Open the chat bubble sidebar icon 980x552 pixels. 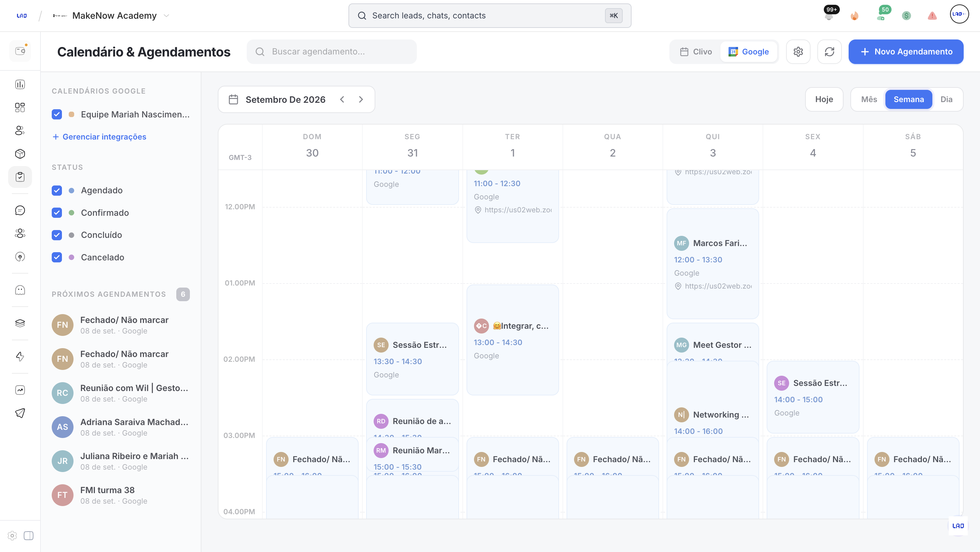20,210
